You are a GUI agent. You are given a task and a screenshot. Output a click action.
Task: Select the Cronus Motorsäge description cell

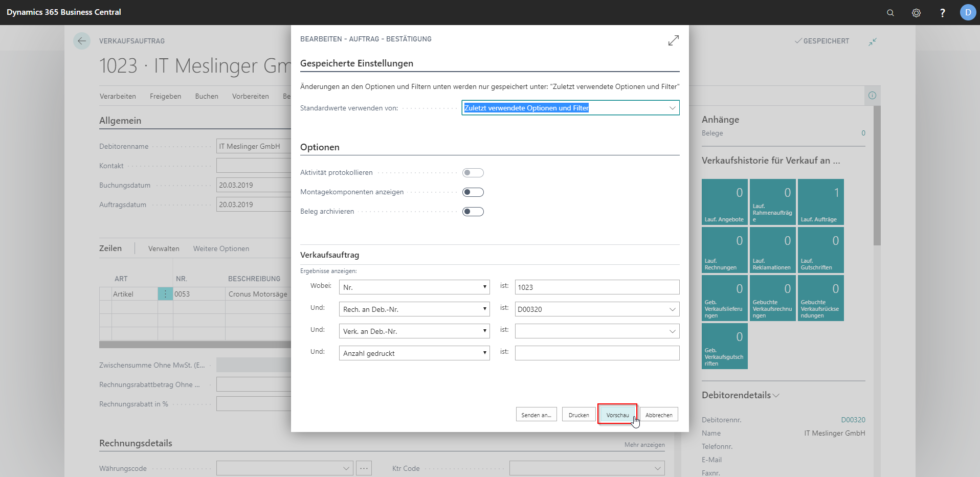(258, 294)
